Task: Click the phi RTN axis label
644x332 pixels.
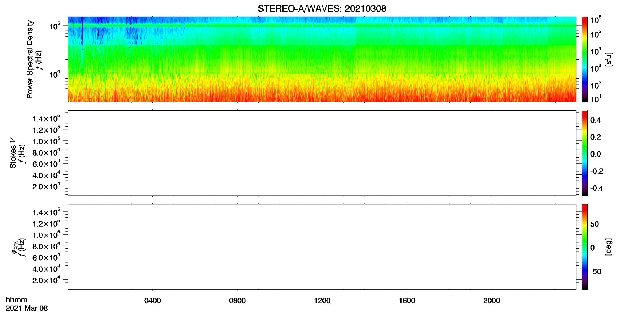Action: 14,247
